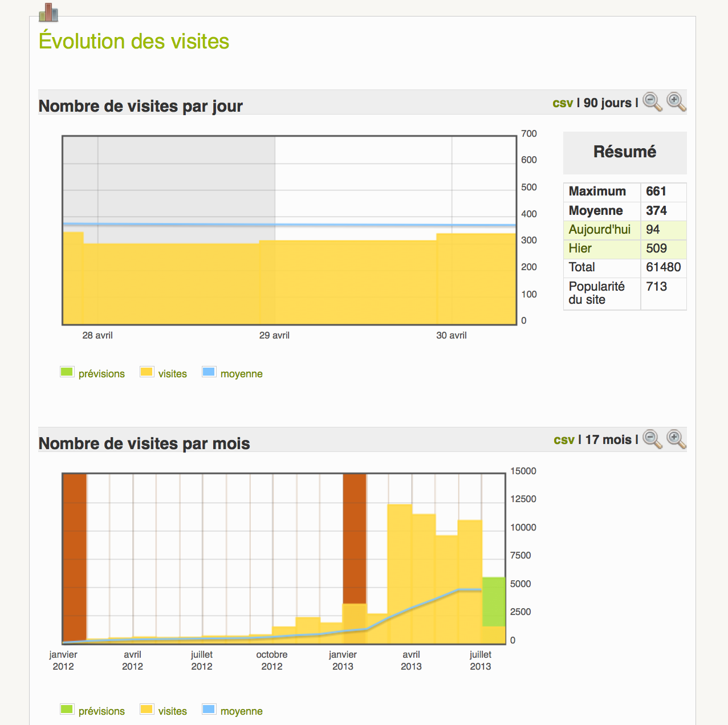Click the 'Évolution des visites' page title
Screen dimensions: 728x725
point(134,42)
